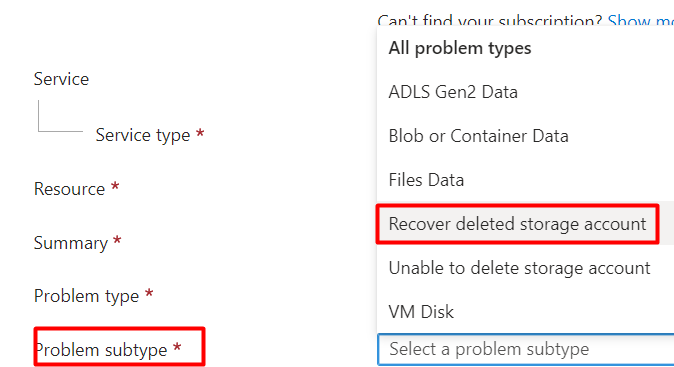
Task: Click the red asterisk beside Problem subtype
Action: [x=177, y=347]
